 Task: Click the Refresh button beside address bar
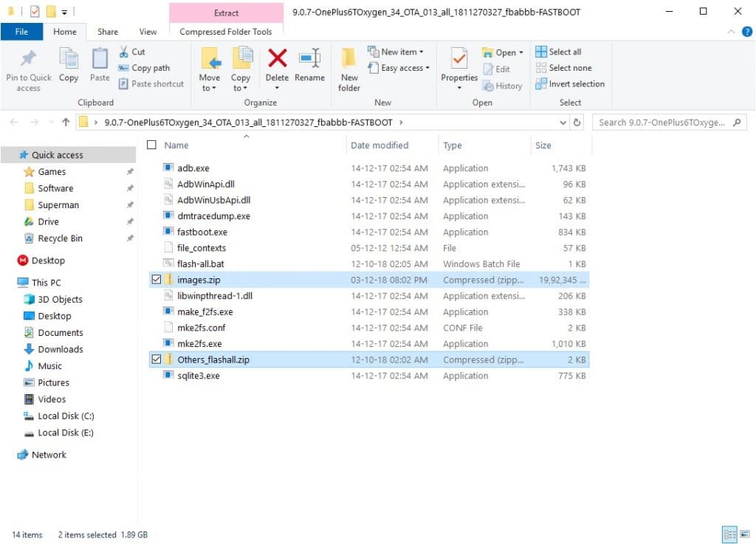577,123
